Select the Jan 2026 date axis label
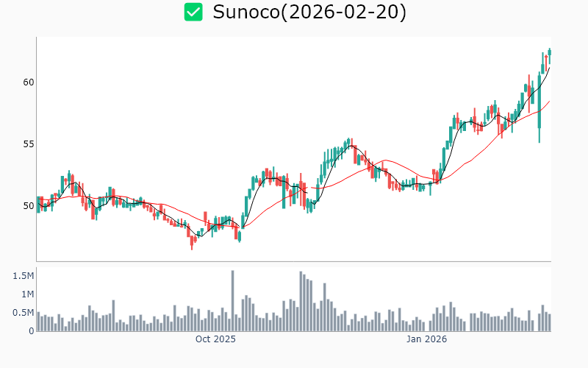 [x=427, y=339]
